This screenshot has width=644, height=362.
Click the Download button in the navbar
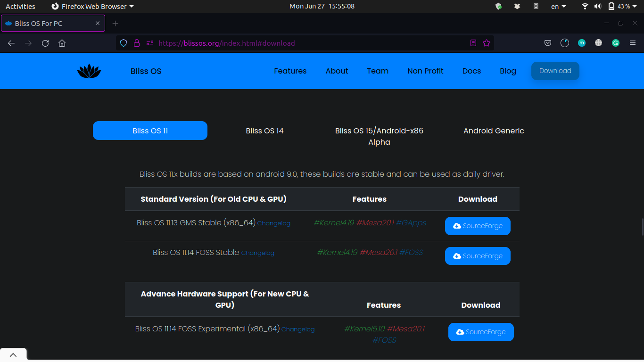[x=555, y=71]
